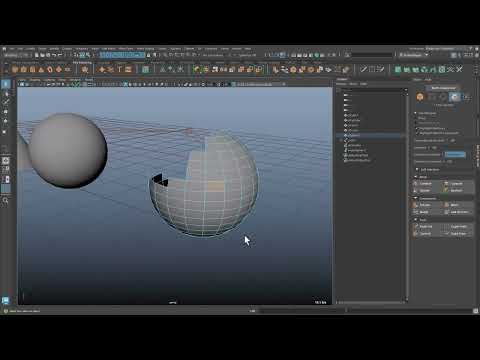Select the polygon sphere shelf icon
Screen dimensions: 480x360
pyautogui.click(x=15, y=69)
